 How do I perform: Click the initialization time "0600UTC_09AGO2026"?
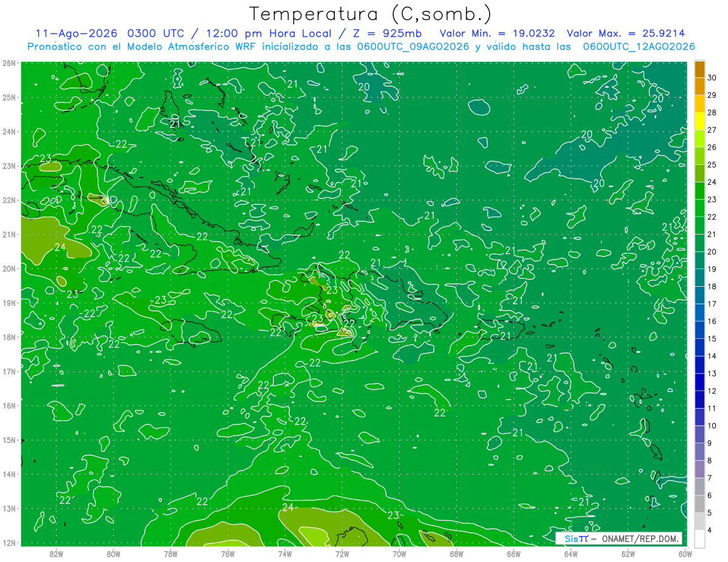413,47
